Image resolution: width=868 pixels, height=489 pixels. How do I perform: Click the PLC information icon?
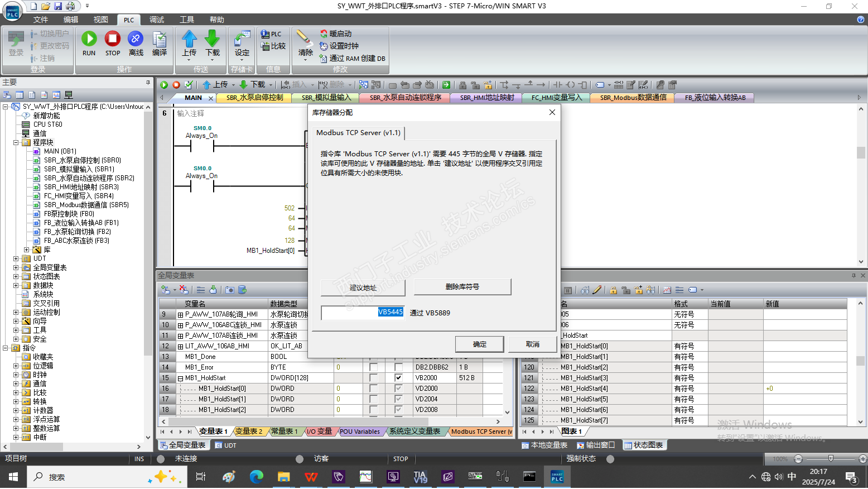(x=266, y=34)
